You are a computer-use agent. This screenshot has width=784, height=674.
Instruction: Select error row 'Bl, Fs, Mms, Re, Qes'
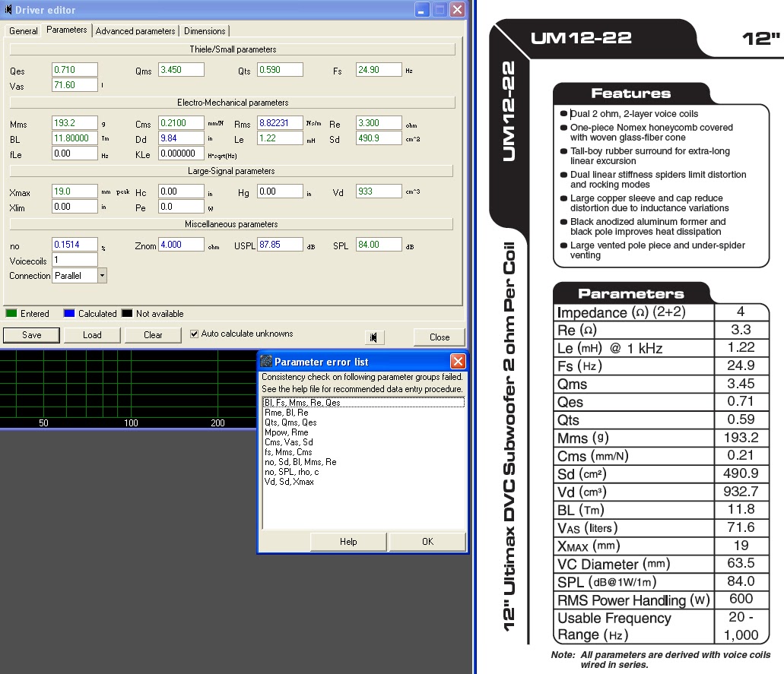[363, 402]
